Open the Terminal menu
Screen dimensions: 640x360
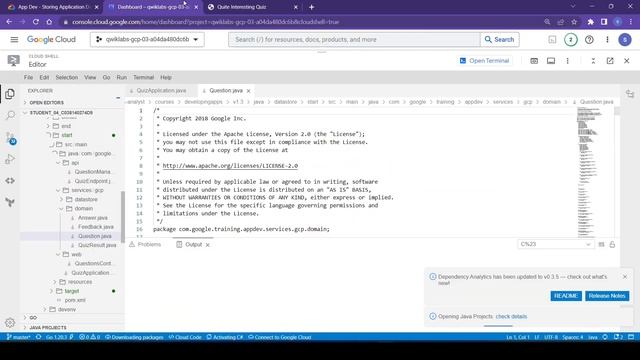(x=144, y=77)
